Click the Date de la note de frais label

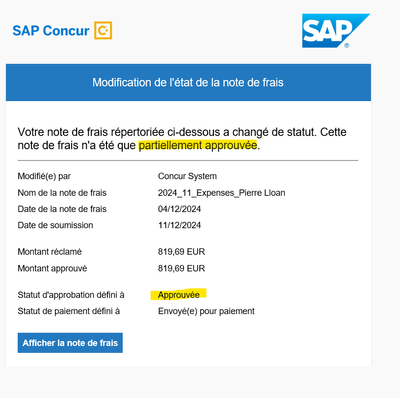coord(62,209)
